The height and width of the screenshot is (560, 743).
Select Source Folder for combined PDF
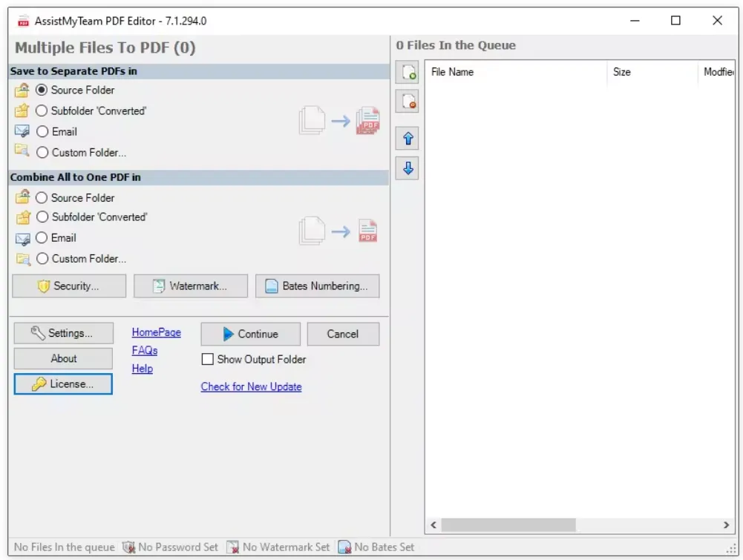42,197
